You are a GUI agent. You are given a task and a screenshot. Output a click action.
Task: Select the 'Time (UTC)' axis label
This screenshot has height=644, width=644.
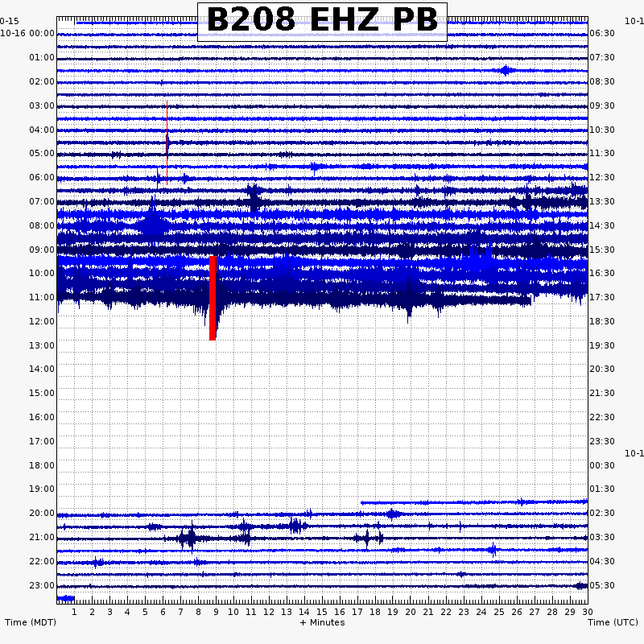pos(613,622)
